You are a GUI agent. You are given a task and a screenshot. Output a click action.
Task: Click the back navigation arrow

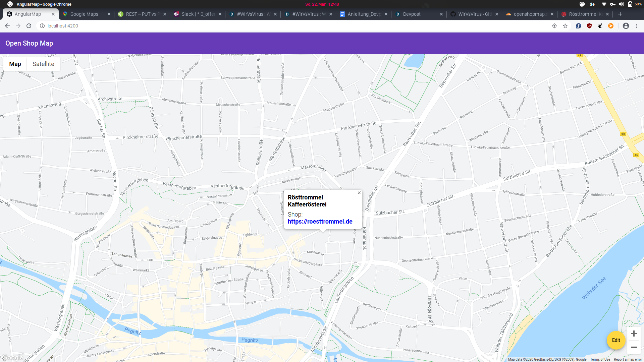[7, 26]
